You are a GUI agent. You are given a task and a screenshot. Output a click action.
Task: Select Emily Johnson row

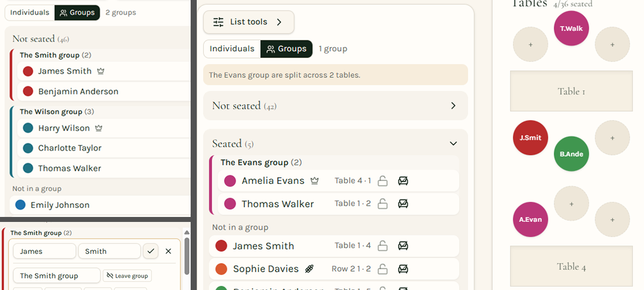click(x=100, y=205)
